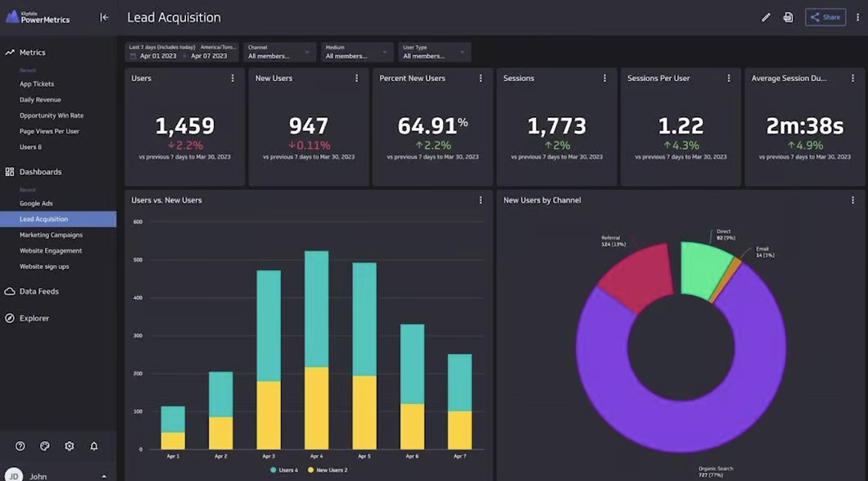Export the dashboard via the PDF icon
Viewport: 868px width, 481px height.
788,16
